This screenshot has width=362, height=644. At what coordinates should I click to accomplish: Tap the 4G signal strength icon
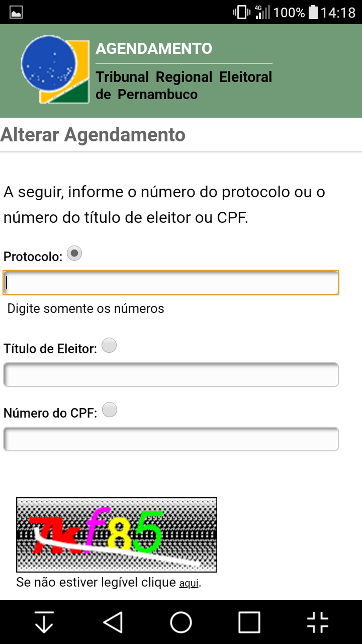point(263,12)
